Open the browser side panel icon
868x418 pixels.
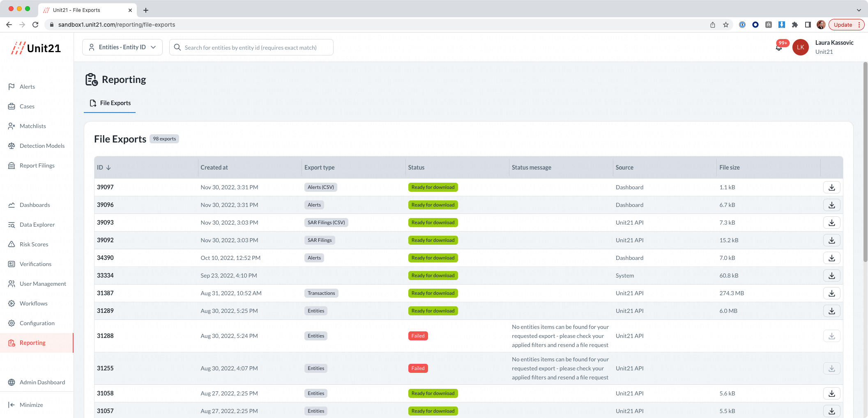[x=808, y=25]
